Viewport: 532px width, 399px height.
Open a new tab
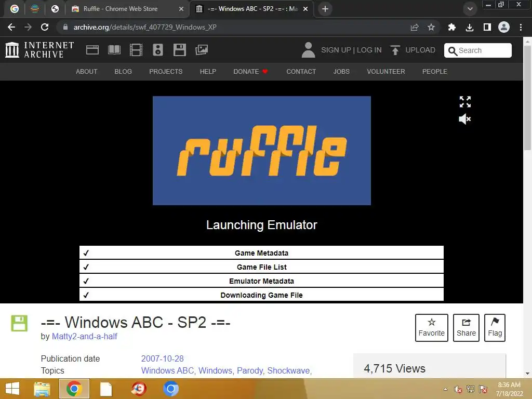click(325, 9)
